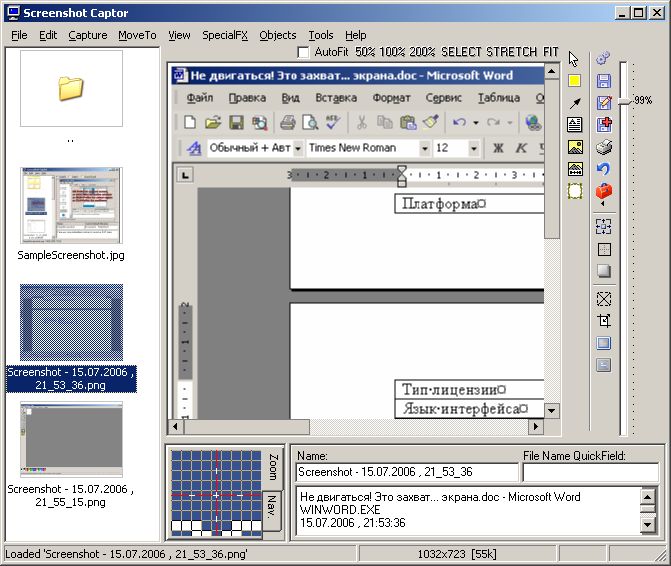Adjust the 99% zoom slider handle
The image size is (671, 566).
click(x=625, y=101)
